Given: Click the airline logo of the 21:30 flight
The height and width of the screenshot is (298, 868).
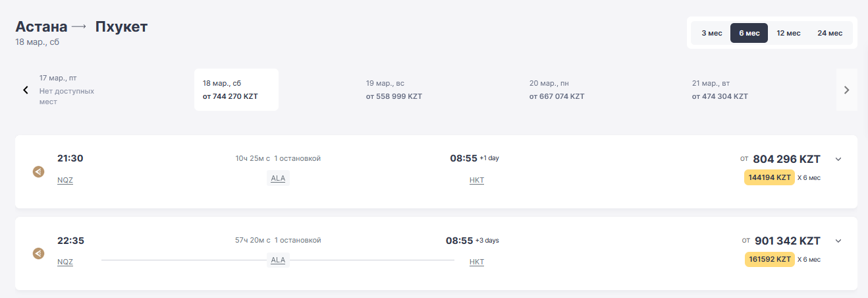Looking at the screenshot, I should [38, 172].
